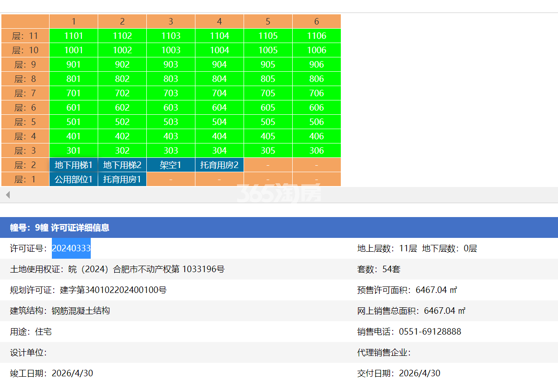558x392 pixels.
Task: Select unit 1005 cell
Action: (268, 50)
